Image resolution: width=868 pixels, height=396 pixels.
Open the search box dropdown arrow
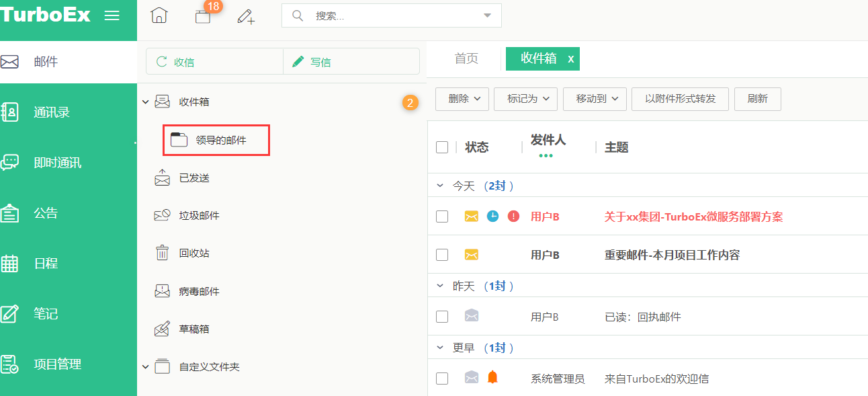click(x=487, y=16)
